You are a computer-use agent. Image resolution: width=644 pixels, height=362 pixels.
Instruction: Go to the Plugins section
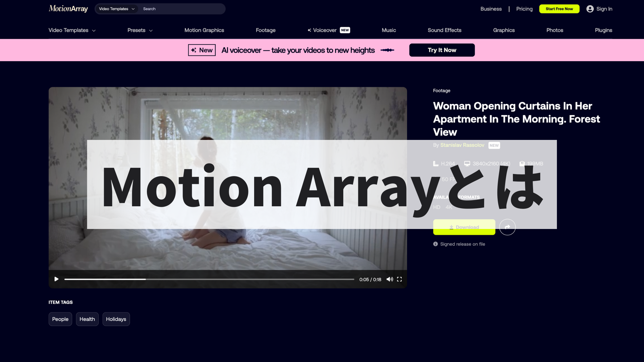[603, 30]
